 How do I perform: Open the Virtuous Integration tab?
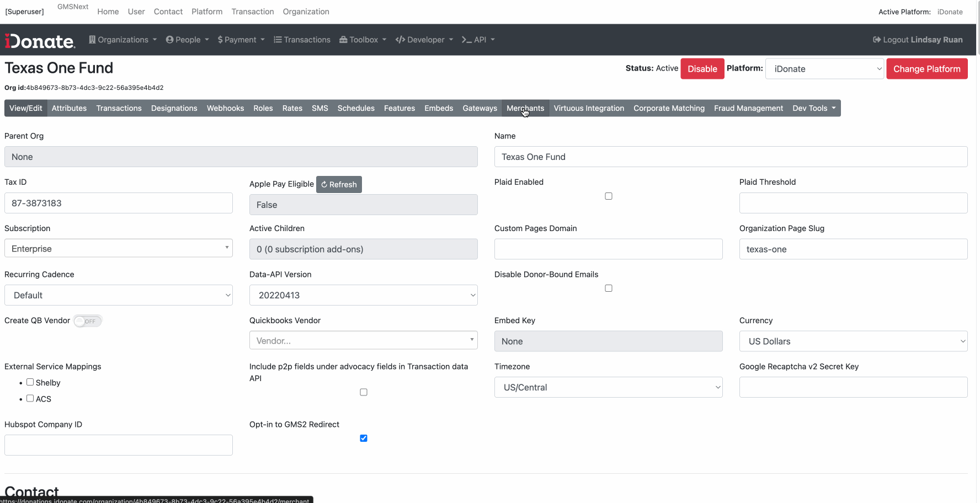point(589,108)
